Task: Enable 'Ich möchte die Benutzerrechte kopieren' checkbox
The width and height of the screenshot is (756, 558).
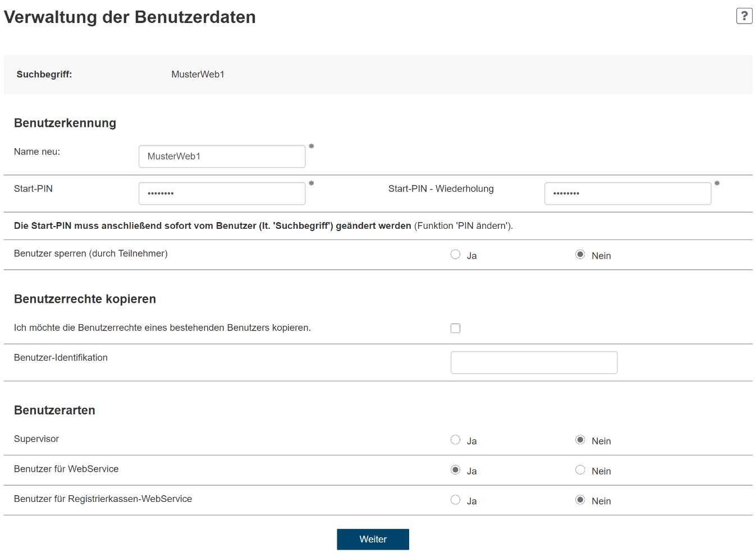Action: click(x=455, y=328)
